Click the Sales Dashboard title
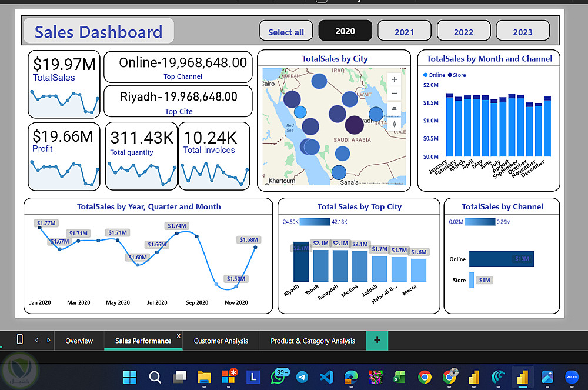588x390 pixels. coord(99,32)
